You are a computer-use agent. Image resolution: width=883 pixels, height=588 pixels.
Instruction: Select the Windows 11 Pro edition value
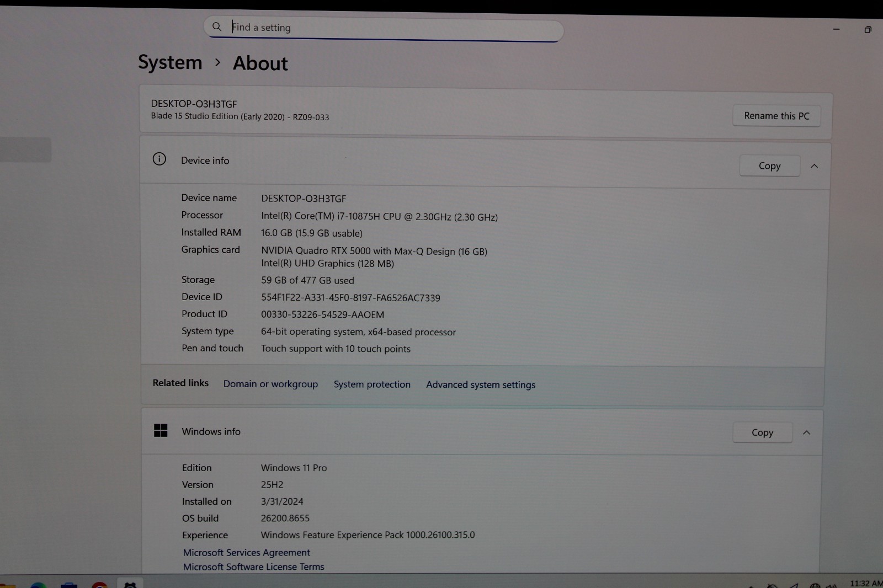click(294, 468)
